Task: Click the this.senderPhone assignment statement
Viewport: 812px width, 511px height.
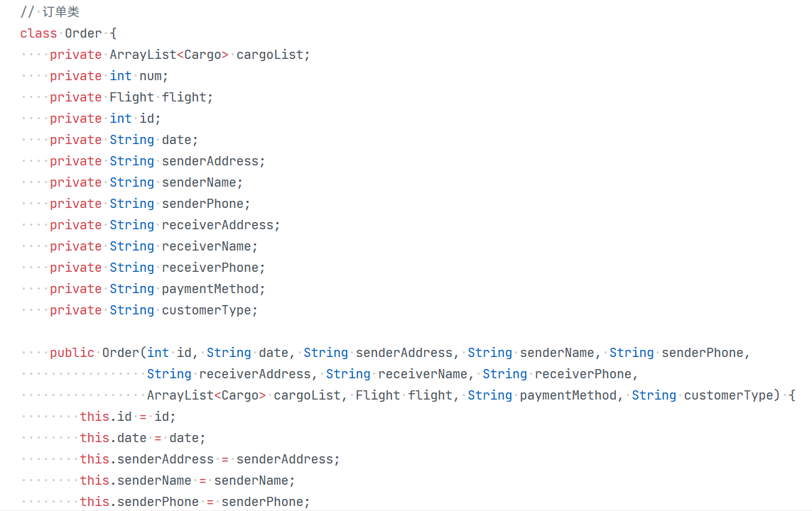Action: (195, 502)
